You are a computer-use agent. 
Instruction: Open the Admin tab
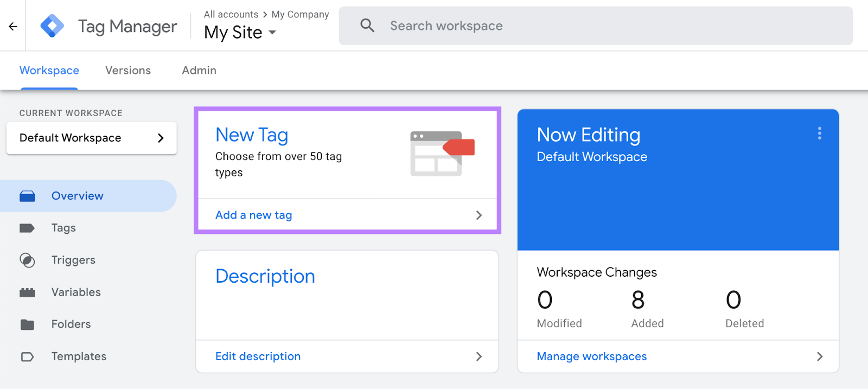point(199,71)
